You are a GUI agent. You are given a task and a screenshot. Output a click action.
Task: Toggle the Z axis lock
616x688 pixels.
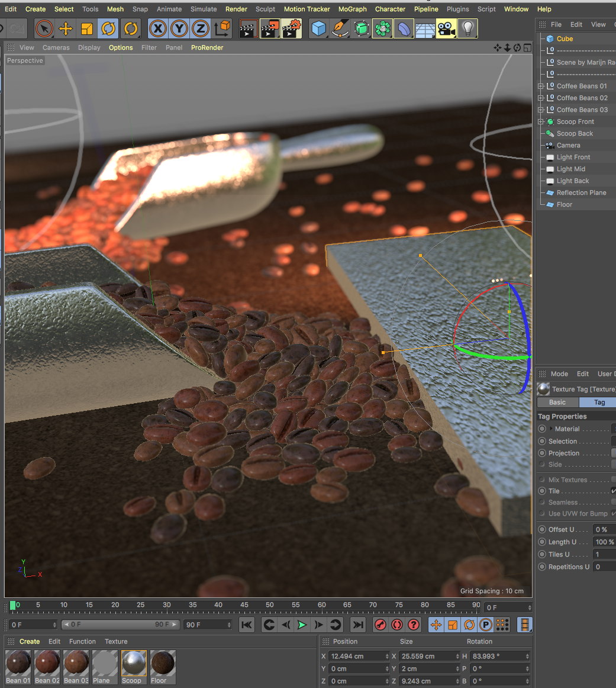click(201, 28)
